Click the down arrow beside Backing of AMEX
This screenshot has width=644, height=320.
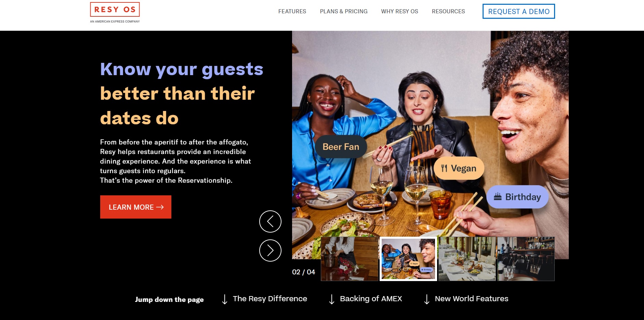pos(331,299)
